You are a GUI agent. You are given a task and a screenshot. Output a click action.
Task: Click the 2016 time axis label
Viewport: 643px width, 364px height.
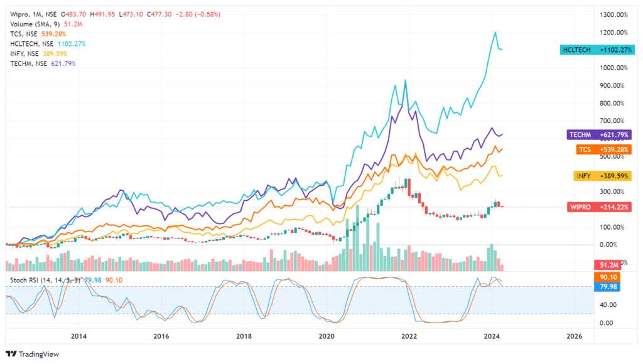pos(161,336)
